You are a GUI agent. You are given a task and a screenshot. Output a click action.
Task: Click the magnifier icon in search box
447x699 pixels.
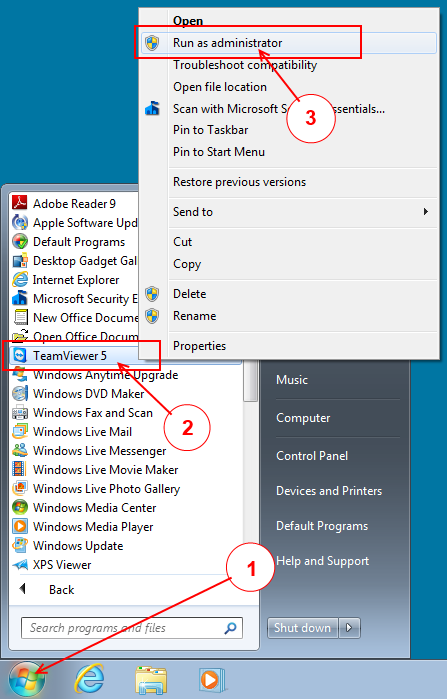pyautogui.click(x=230, y=628)
